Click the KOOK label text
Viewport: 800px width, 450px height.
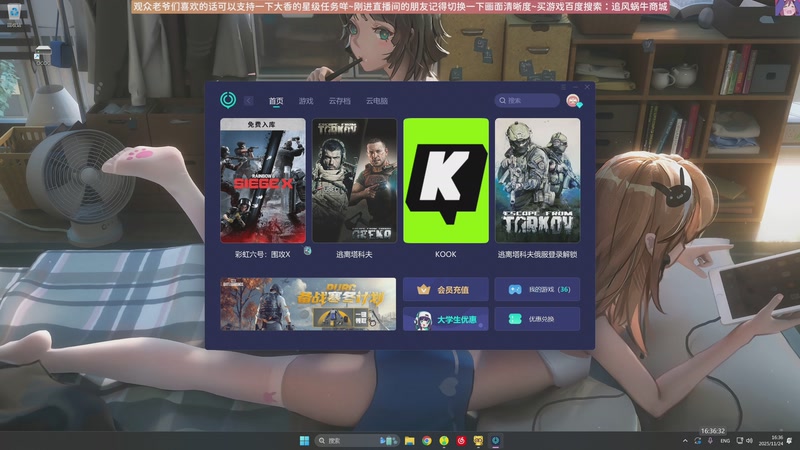(x=446, y=254)
